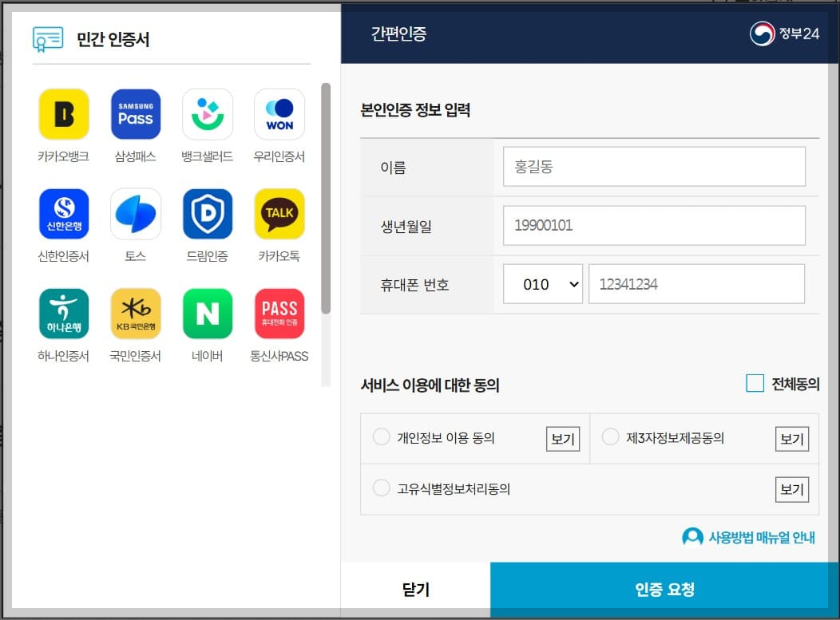Authenticate with 카카오톡

click(x=279, y=213)
